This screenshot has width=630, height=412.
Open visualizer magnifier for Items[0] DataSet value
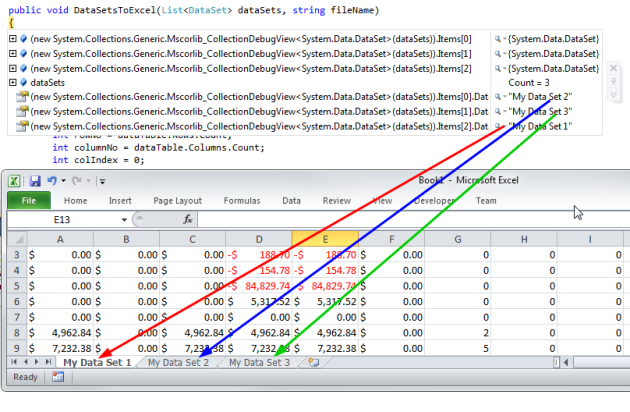[497, 39]
